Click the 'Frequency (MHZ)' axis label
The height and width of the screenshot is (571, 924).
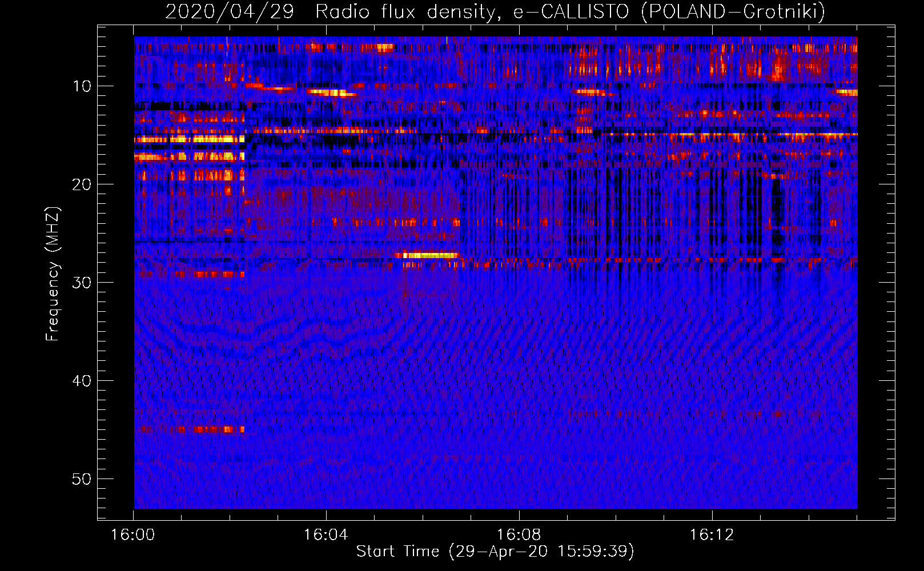(x=53, y=274)
